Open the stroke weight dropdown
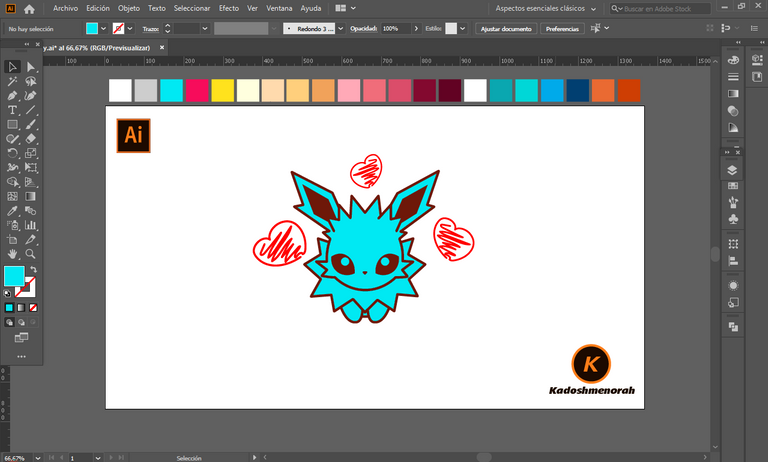 205,28
